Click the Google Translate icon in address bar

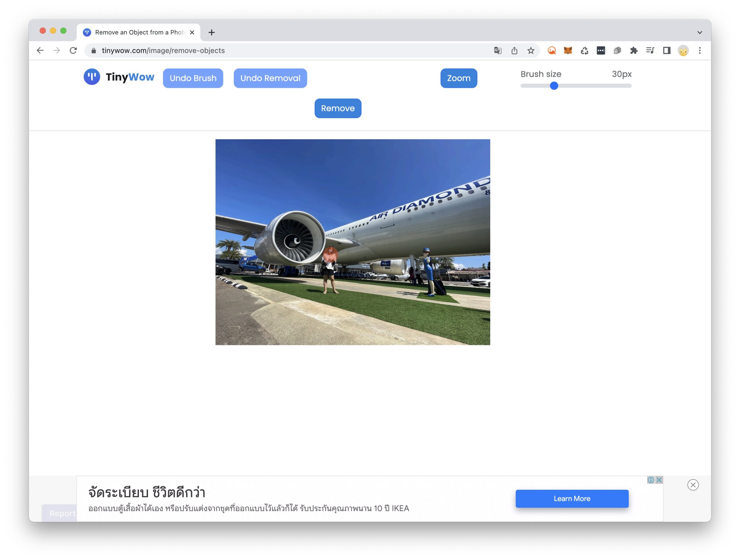pyautogui.click(x=497, y=51)
